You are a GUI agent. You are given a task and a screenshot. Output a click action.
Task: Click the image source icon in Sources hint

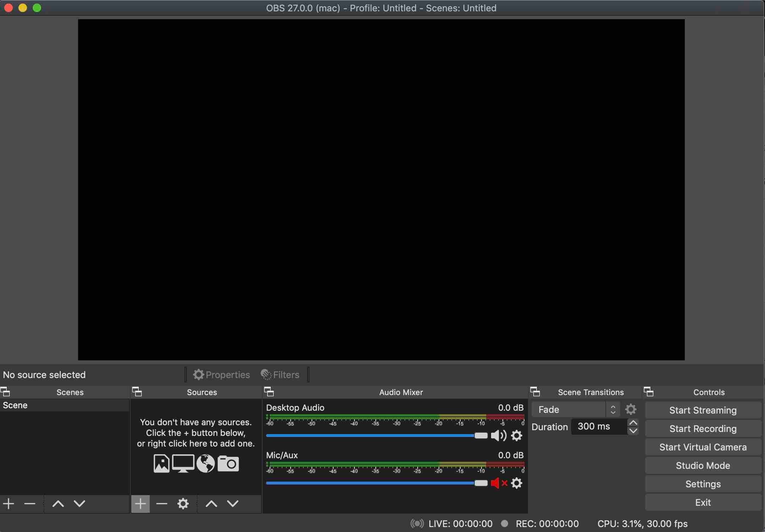pos(161,464)
